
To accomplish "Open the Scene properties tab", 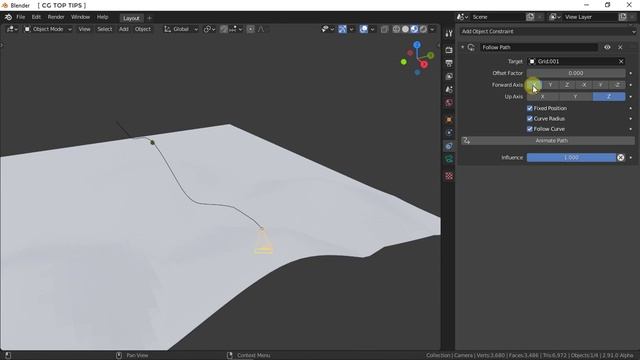I will tap(449, 89).
